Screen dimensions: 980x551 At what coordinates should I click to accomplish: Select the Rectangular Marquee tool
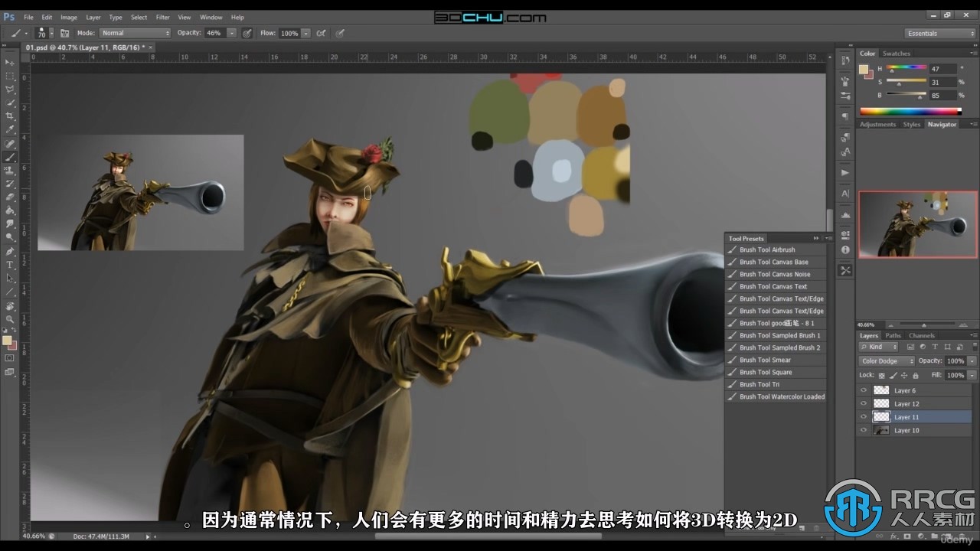tap(10, 76)
